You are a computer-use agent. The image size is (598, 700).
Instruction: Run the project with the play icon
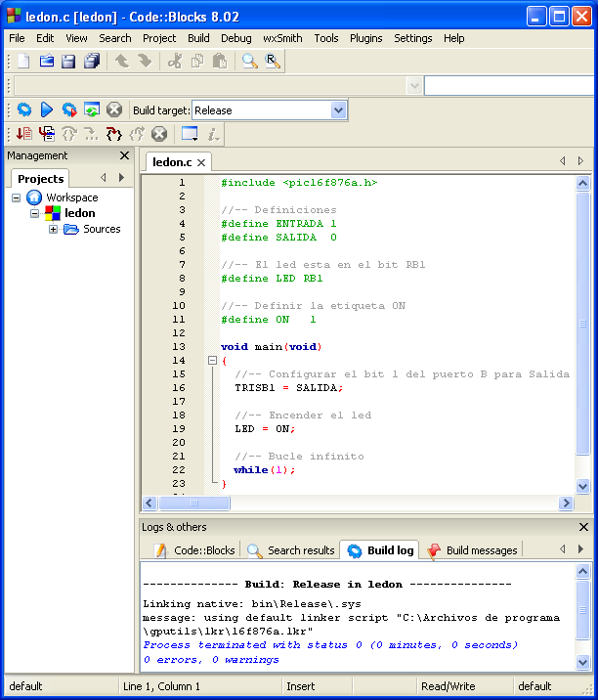pos(46,110)
